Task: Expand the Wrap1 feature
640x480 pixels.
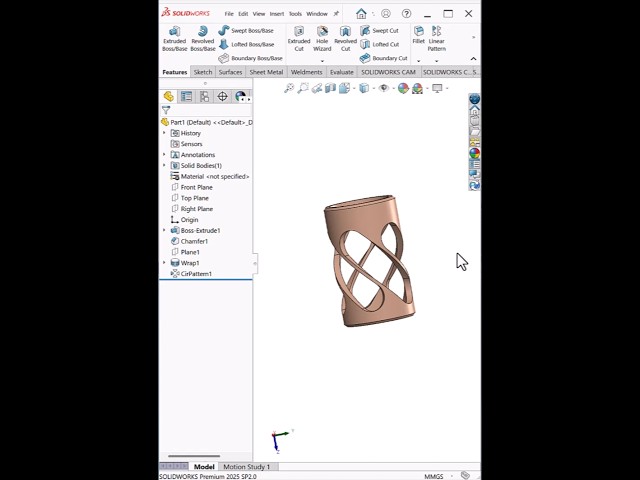Action: [x=164, y=263]
